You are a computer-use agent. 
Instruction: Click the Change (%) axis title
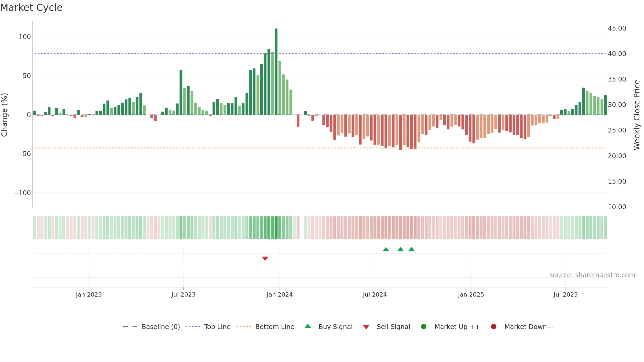click(4, 115)
